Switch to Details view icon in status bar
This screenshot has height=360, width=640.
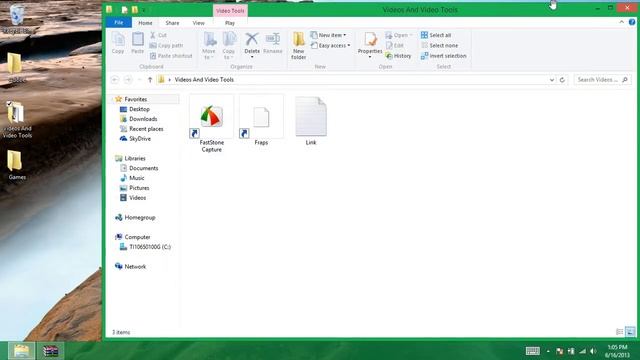[619, 332]
